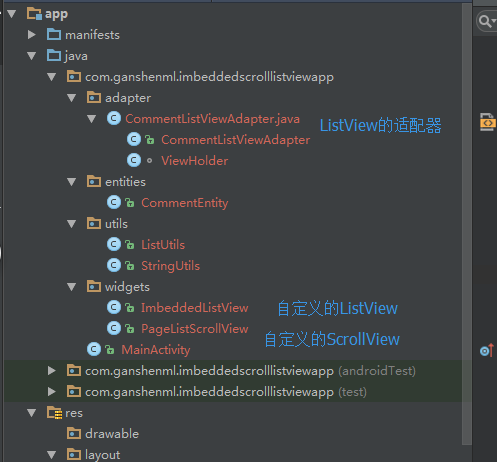Collapse the widgets package arrow
The width and height of the screenshot is (497, 462).
coord(72,287)
